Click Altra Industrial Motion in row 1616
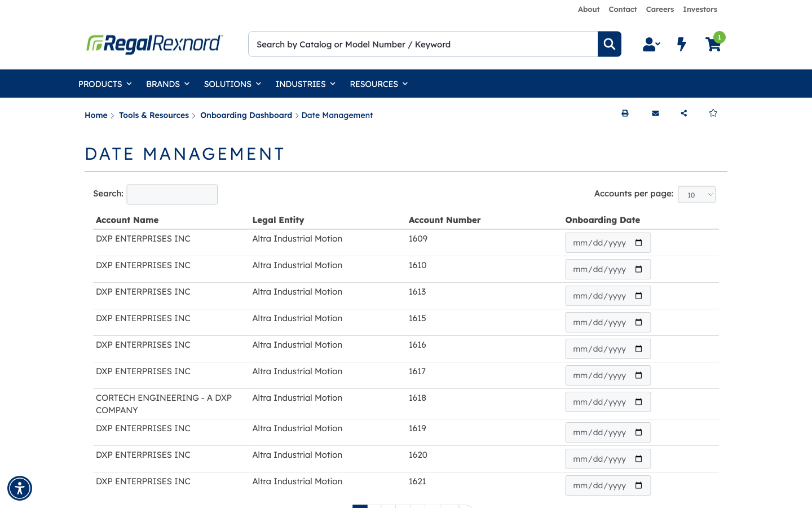The image size is (812, 508). tap(297, 345)
